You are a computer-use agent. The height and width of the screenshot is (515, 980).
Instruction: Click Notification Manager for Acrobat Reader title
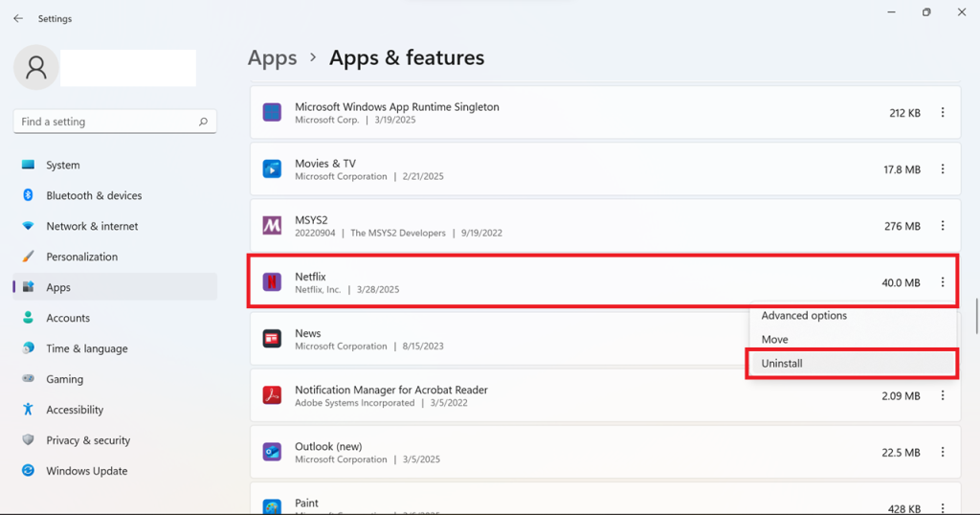pos(391,390)
